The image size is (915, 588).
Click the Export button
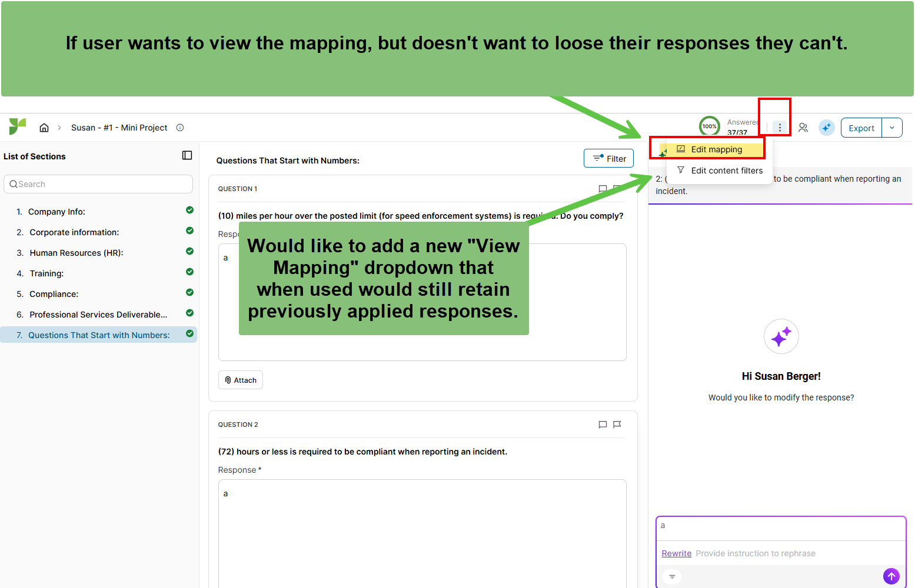[861, 128]
